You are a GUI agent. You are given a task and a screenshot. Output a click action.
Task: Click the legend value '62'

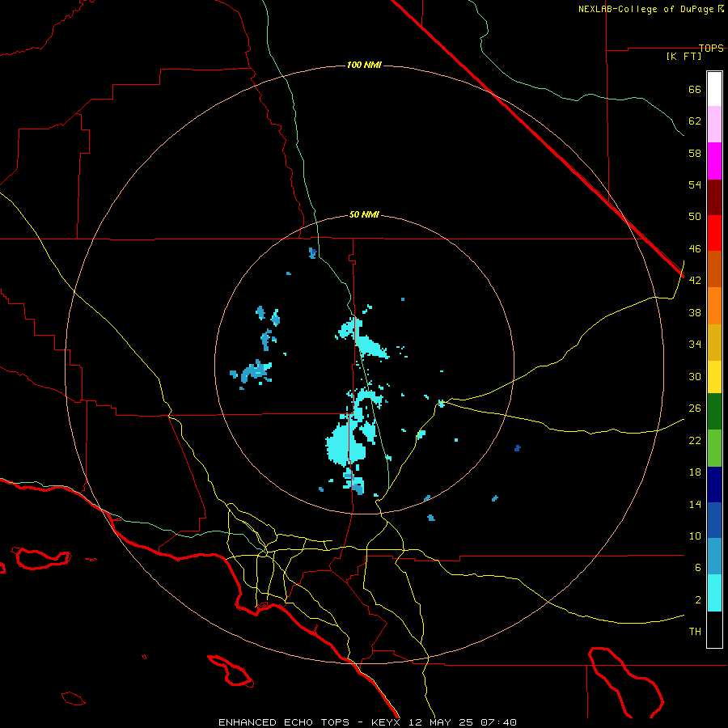click(695, 121)
